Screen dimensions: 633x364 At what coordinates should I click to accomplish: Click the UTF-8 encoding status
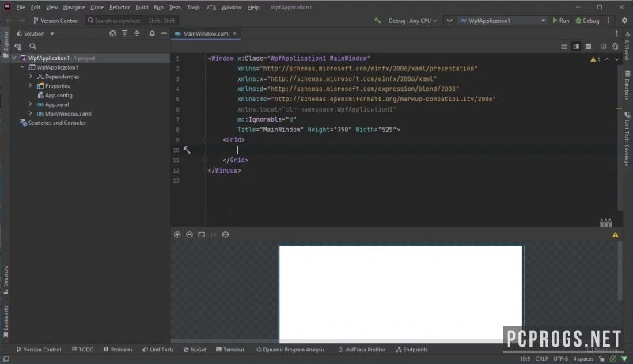point(561,358)
